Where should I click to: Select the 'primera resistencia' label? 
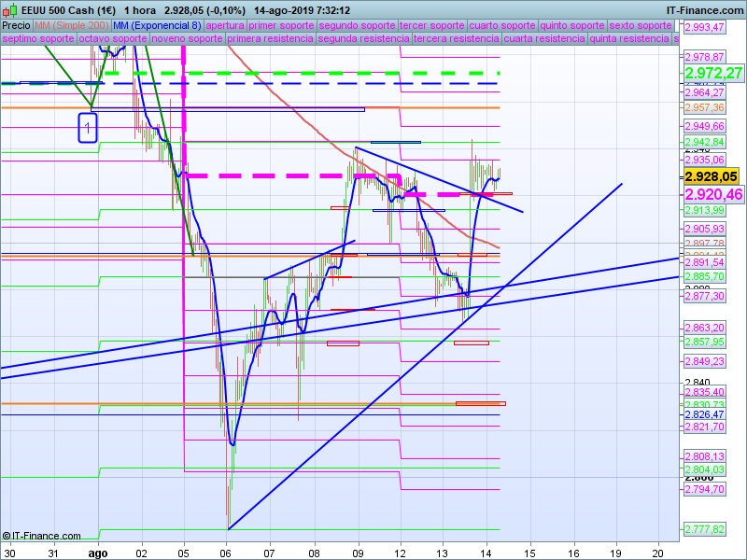tap(269, 39)
